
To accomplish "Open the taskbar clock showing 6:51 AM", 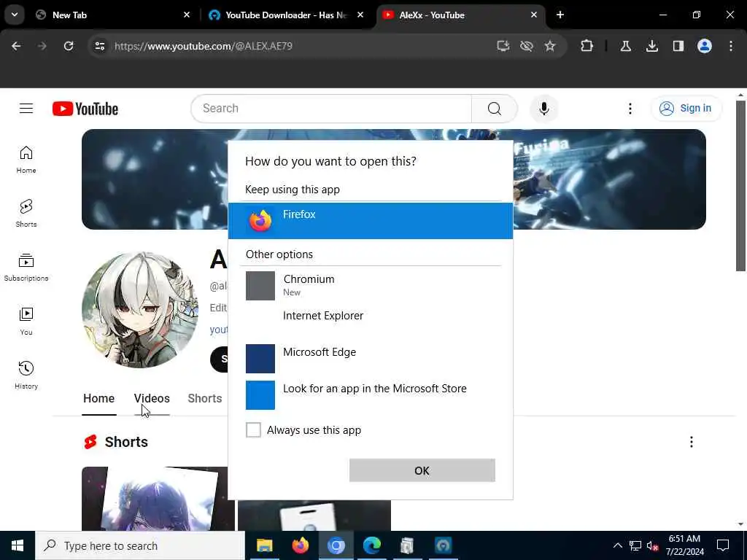I will point(684,545).
